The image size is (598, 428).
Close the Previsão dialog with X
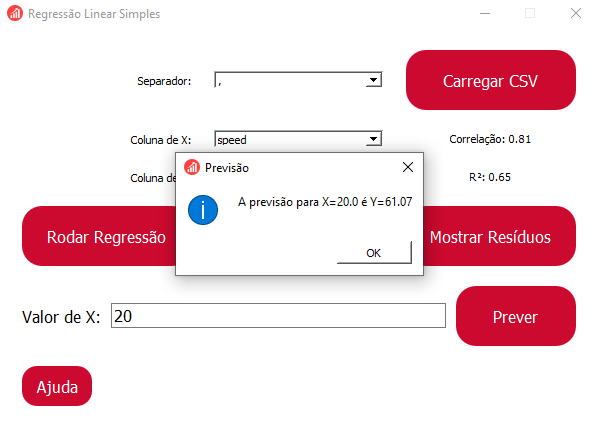coord(408,167)
